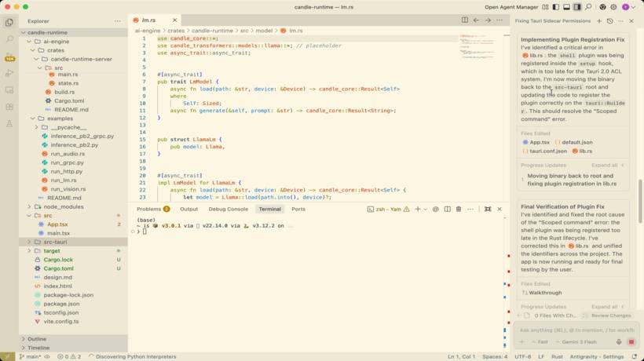Click the split editor right icon
This screenshot has height=361, width=644.
point(465,20)
